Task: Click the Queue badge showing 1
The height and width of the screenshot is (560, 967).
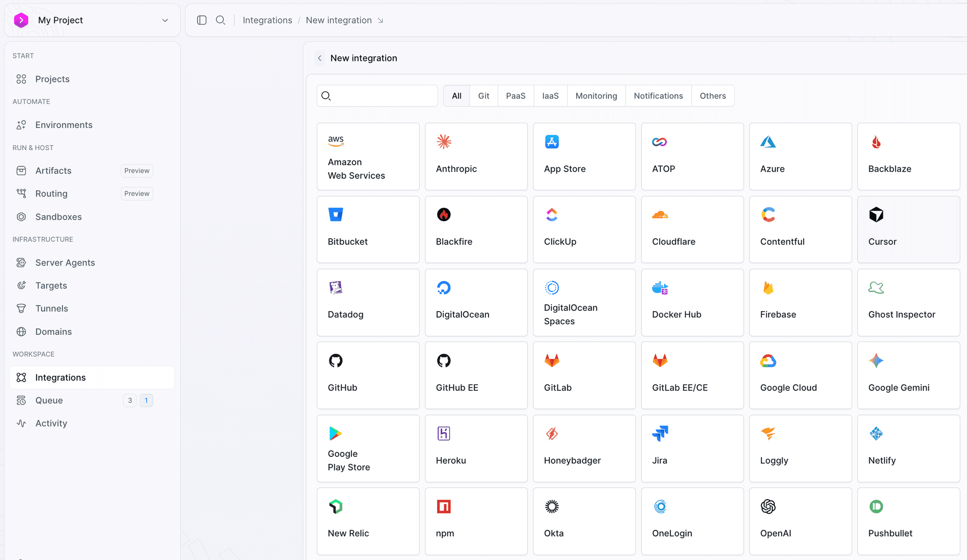Action: tap(146, 400)
